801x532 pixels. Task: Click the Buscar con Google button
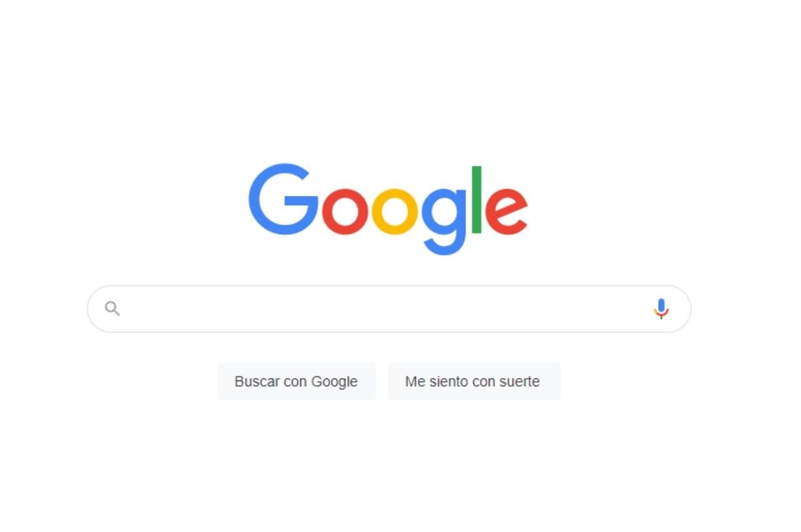297,381
